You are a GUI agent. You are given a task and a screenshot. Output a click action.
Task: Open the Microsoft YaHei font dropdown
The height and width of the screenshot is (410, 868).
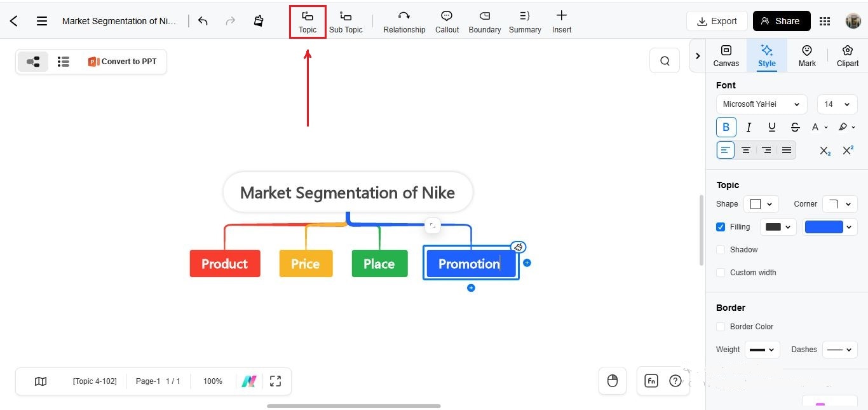click(761, 104)
